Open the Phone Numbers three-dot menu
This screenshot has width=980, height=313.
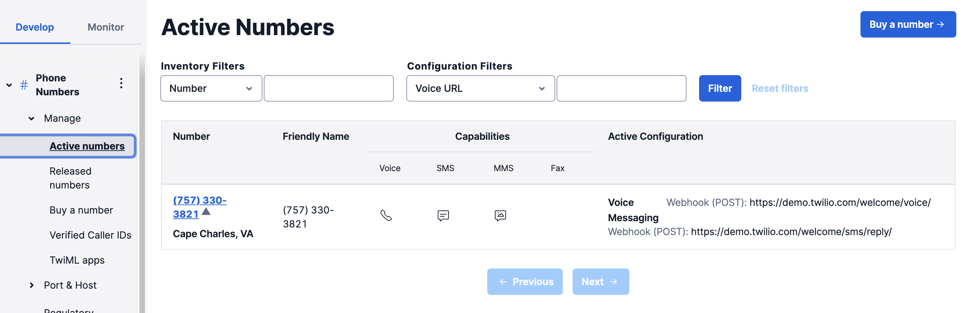tap(121, 83)
